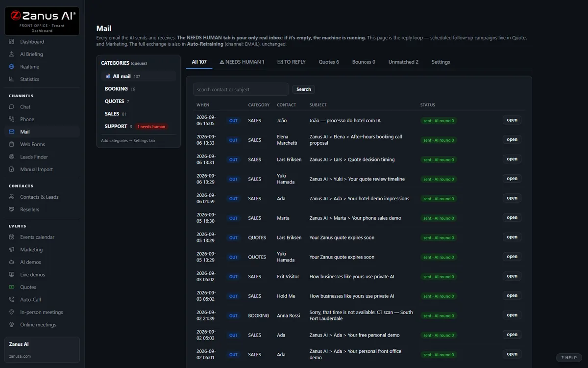Switch to the Quotes 6 tab

pos(329,62)
